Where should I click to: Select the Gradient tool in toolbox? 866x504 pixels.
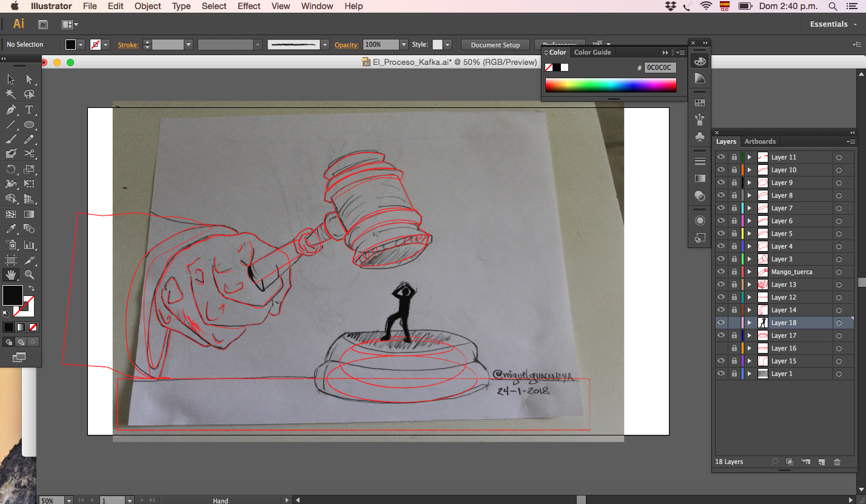[29, 214]
